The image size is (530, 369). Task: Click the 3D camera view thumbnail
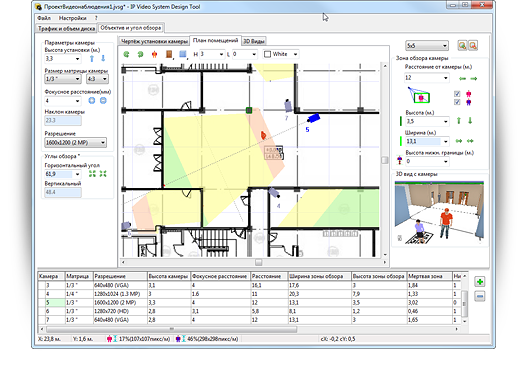(439, 212)
